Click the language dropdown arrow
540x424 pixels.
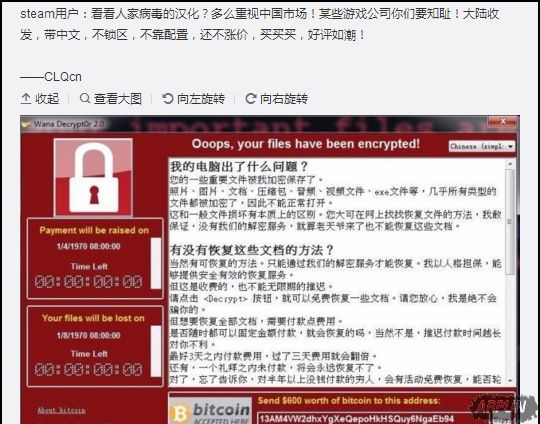click(x=511, y=146)
